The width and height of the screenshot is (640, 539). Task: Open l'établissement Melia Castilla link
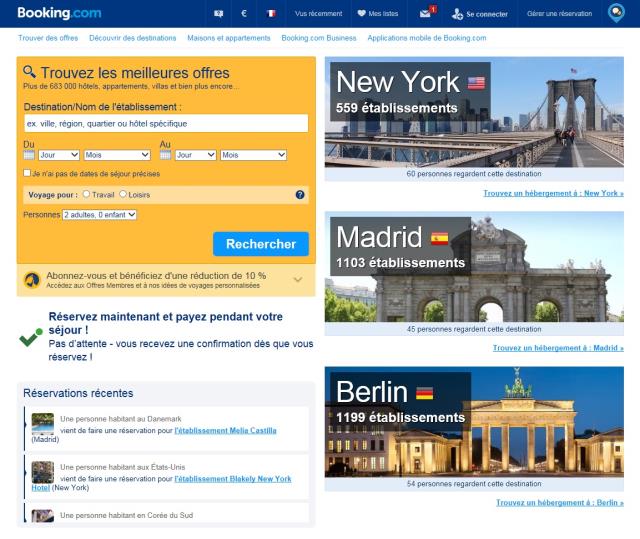click(225, 430)
